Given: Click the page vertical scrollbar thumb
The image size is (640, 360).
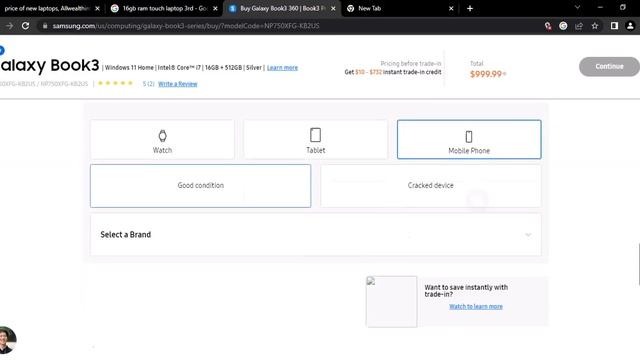Looking at the screenshot, I should point(639,264).
